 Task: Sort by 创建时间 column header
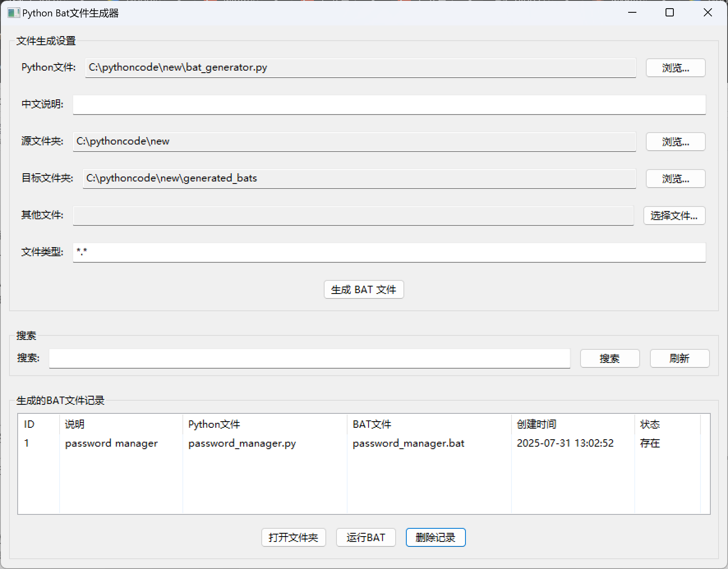(573, 424)
